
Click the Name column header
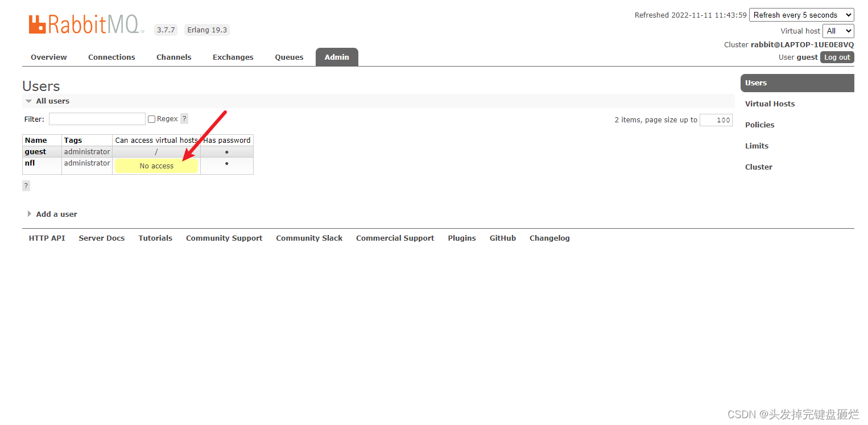36,140
